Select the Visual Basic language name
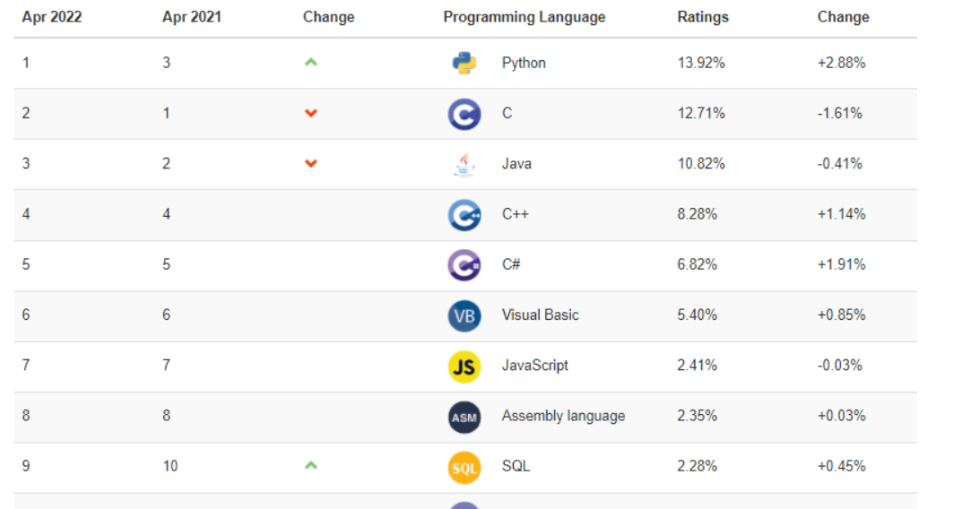 point(540,315)
